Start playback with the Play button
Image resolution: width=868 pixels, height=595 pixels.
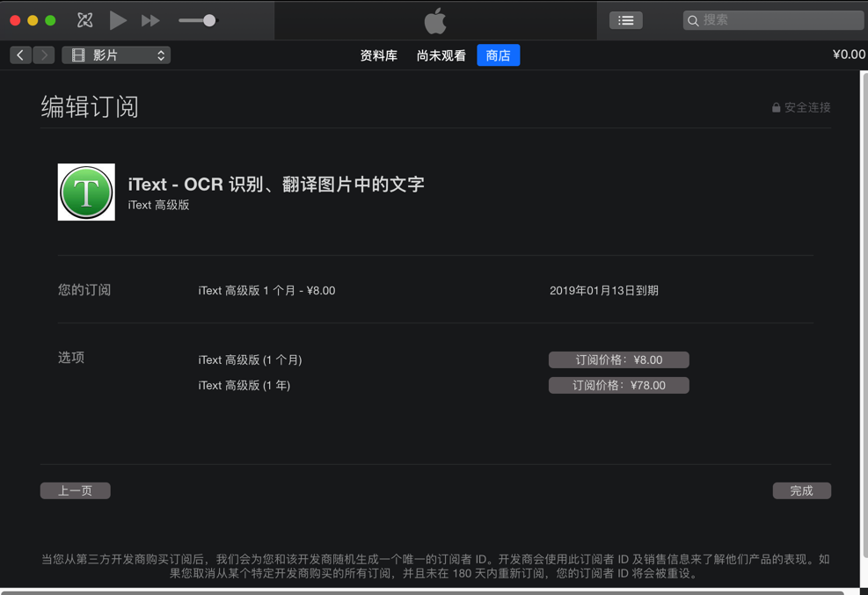(x=118, y=20)
